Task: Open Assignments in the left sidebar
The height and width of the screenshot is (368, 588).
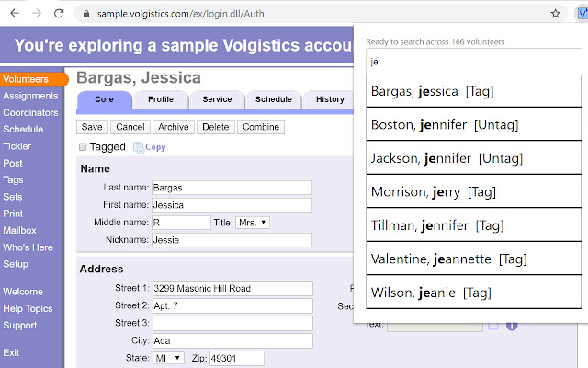Action: (x=30, y=96)
